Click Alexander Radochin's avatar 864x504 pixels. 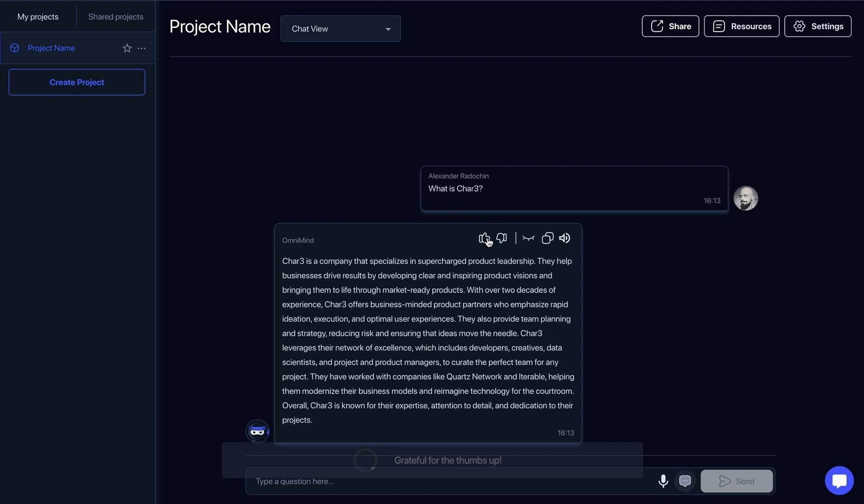point(746,199)
